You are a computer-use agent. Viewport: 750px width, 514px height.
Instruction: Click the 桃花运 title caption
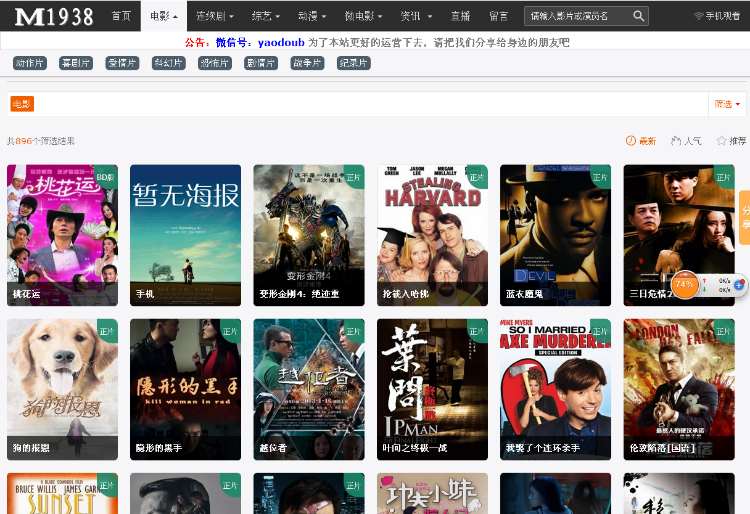tap(26, 294)
